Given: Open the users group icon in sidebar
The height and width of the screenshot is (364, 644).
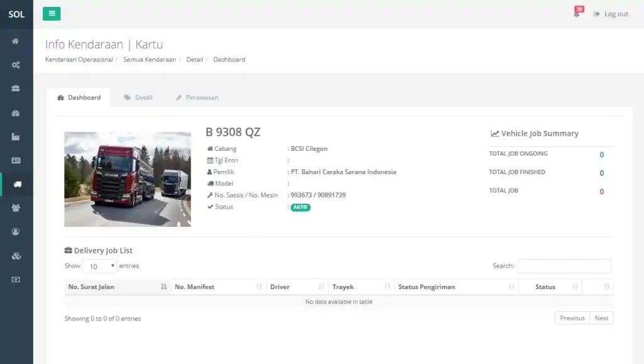Looking at the screenshot, I should point(16,208).
